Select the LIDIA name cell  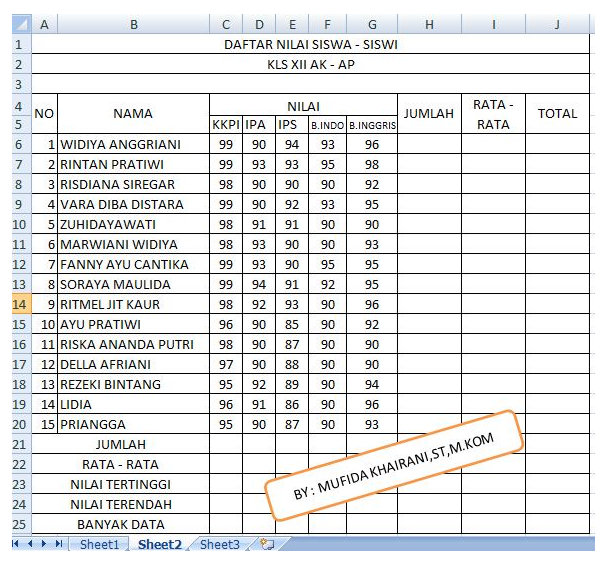[x=133, y=404]
